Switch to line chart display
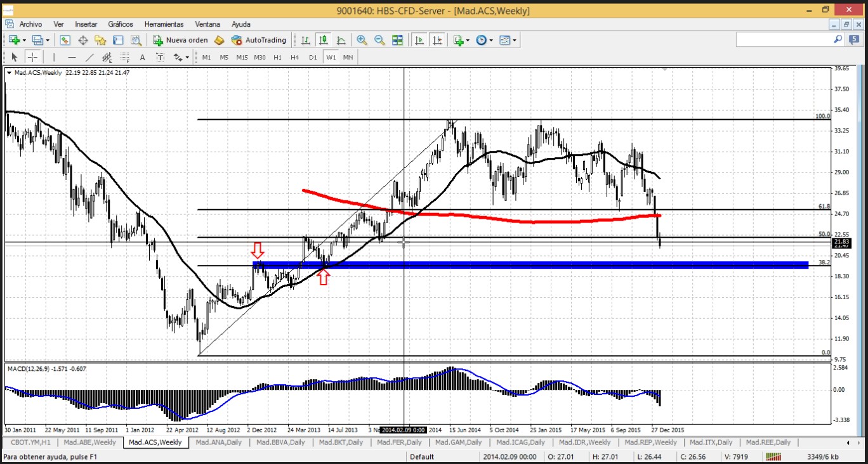 click(341, 40)
